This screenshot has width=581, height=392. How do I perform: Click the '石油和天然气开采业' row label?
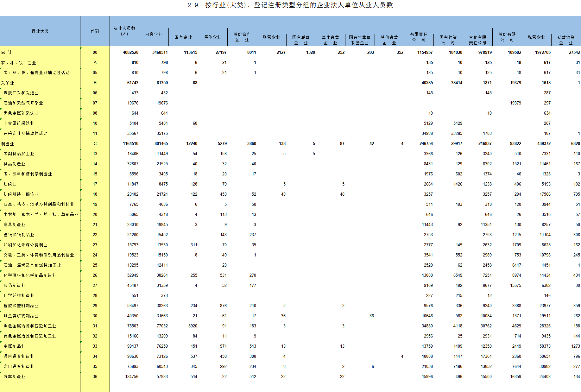coord(23,103)
